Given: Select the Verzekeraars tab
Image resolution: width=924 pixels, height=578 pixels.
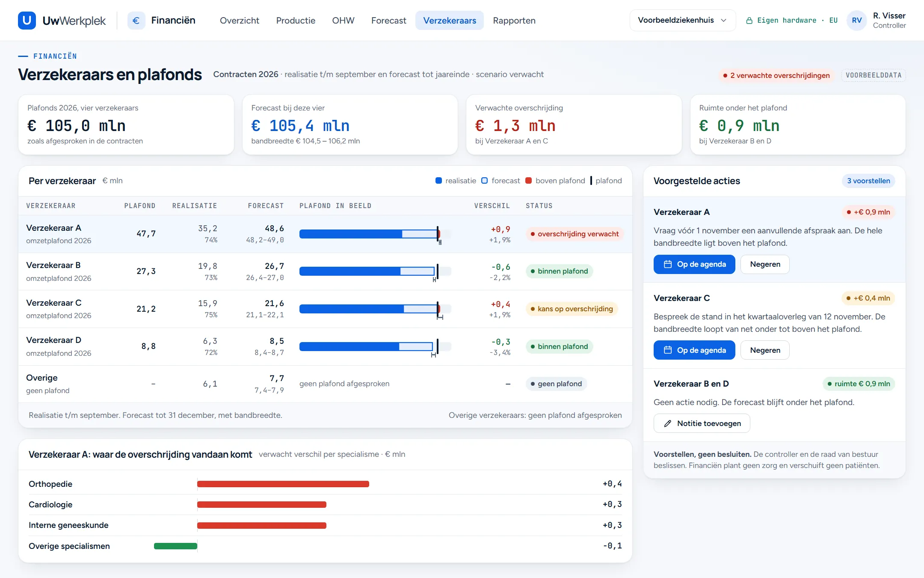Looking at the screenshot, I should 450,20.
